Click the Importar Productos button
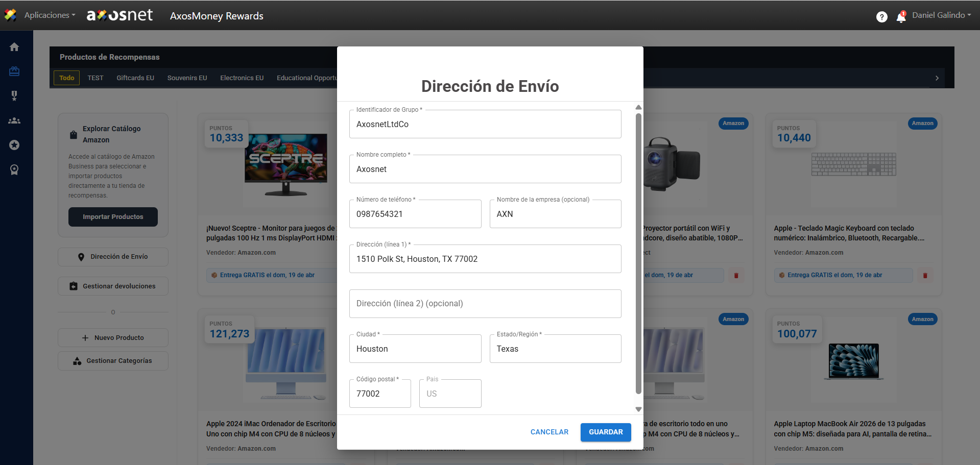This screenshot has width=980, height=465. point(113,217)
